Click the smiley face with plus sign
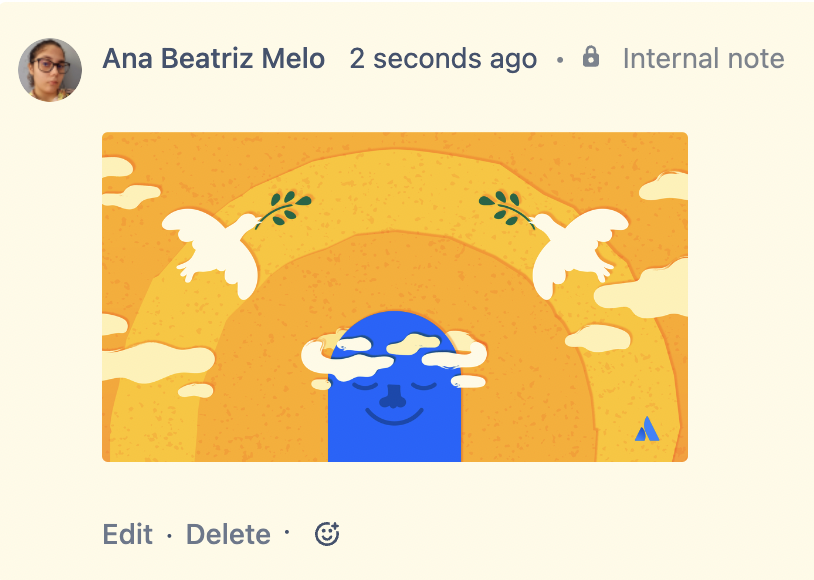This screenshot has height=580, width=814. click(x=327, y=533)
